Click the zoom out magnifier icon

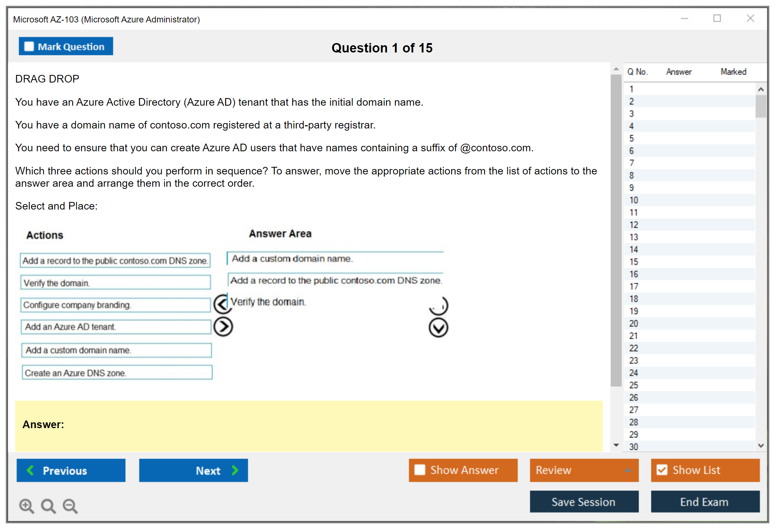point(70,506)
